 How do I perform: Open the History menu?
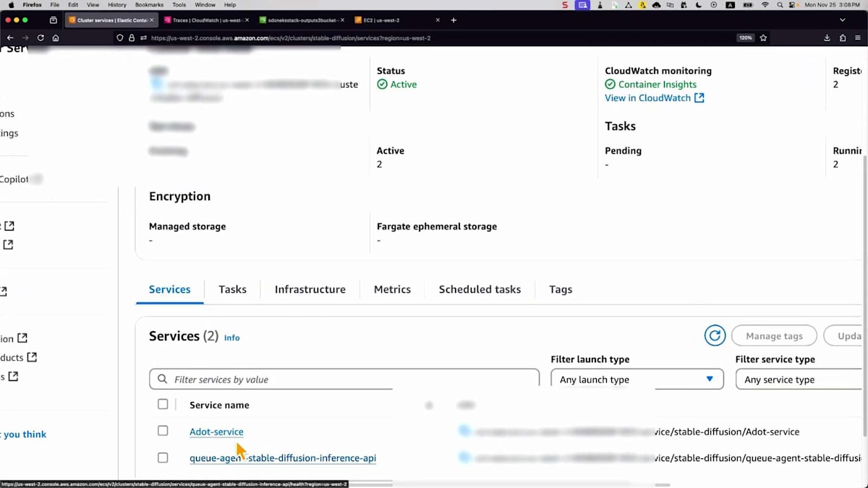click(x=117, y=4)
